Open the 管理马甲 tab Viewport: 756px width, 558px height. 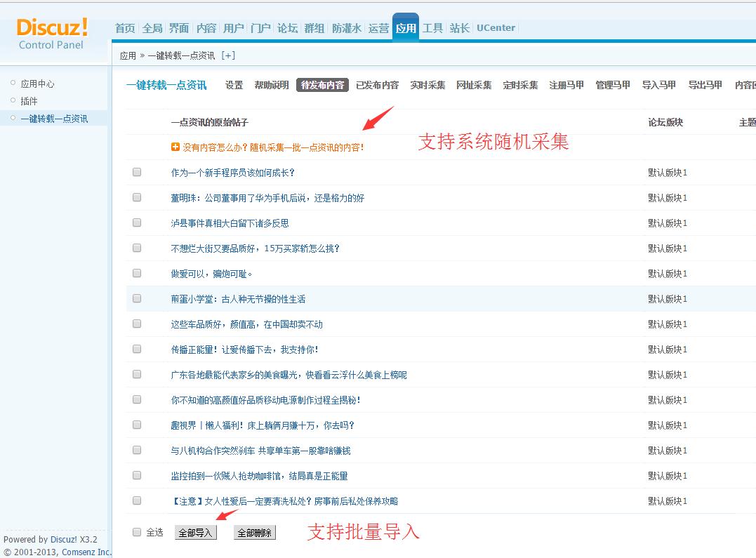point(613,85)
